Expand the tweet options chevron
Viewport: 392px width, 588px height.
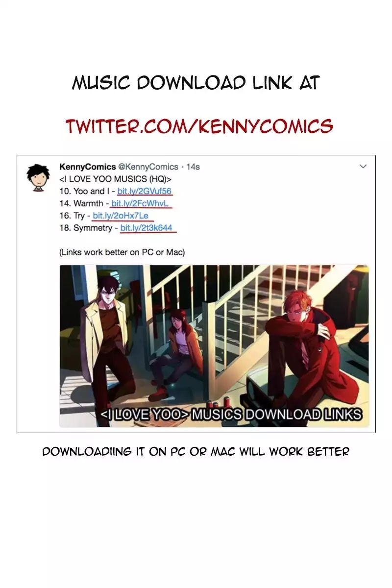(363, 167)
